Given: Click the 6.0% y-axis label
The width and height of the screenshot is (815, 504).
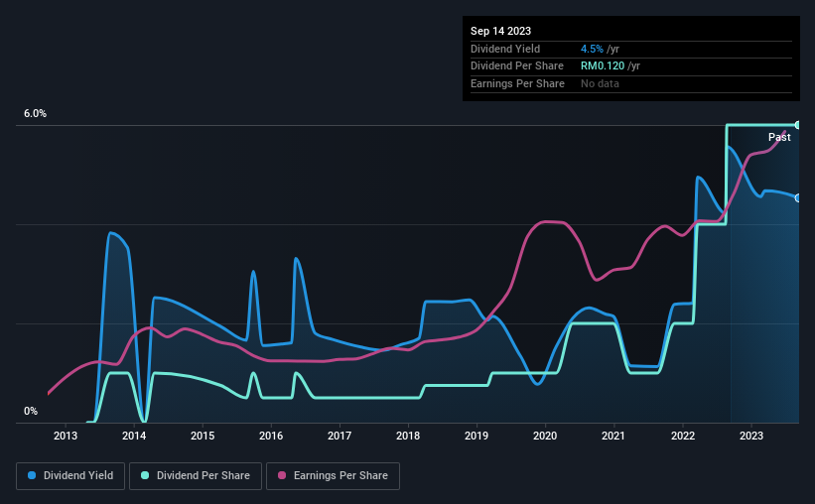Looking at the screenshot, I should point(35,113).
